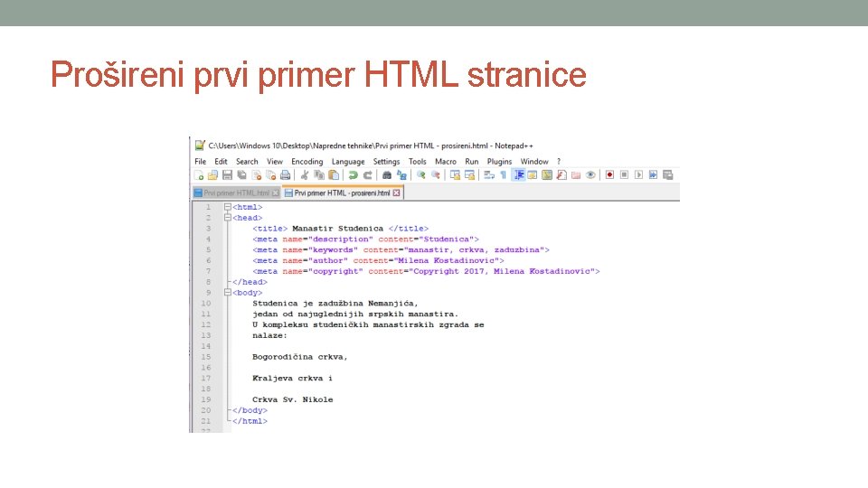868x488 pixels.
Task: Click the "description" attribute value on line 4
Action: [341, 239]
